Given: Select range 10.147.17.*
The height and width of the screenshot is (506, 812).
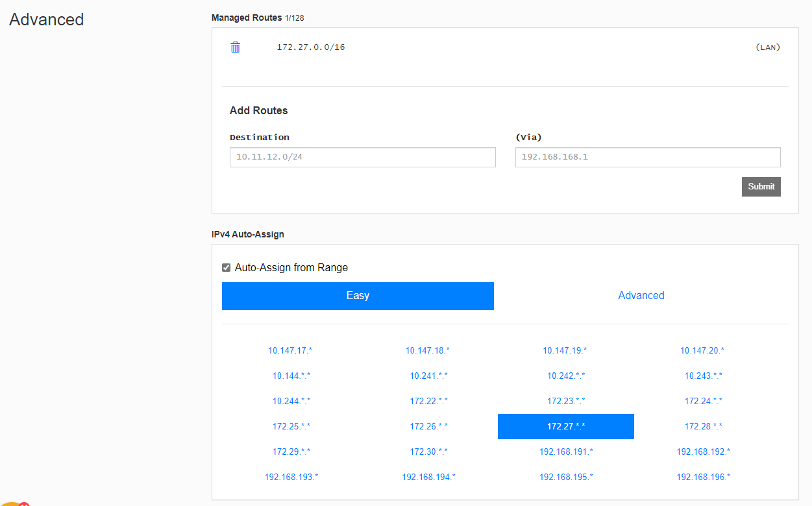Looking at the screenshot, I should tap(290, 350).
